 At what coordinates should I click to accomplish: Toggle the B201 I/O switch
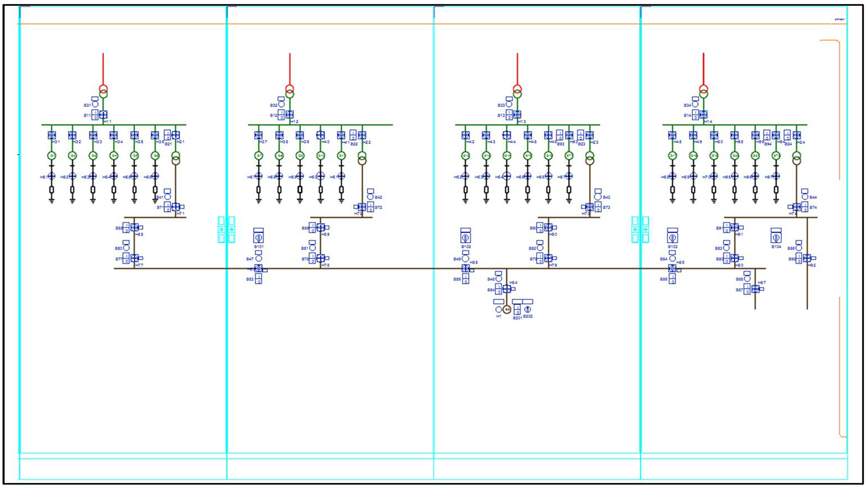coord(517,309)
